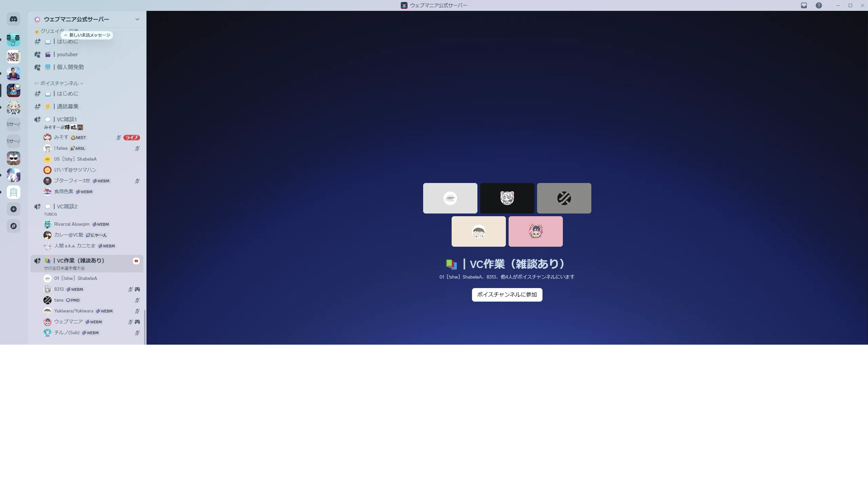Open the 通話募集 text channel

tap(67, 106)
